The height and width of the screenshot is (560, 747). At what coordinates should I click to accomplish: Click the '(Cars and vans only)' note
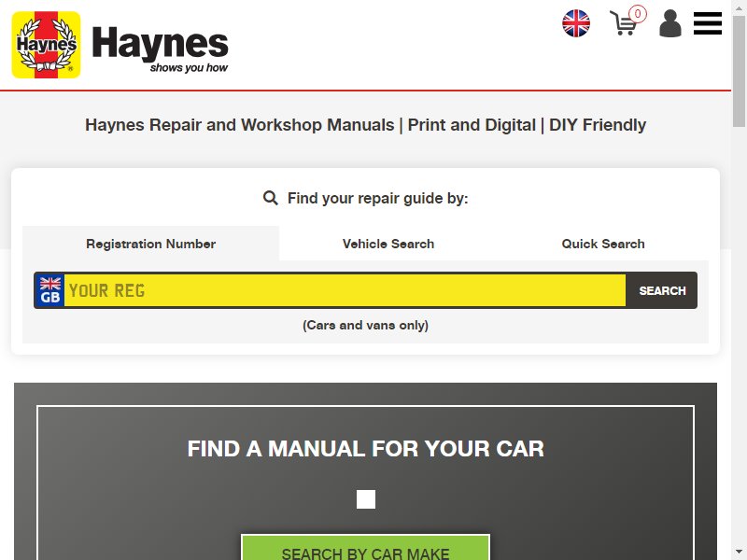tap(365, 325)
